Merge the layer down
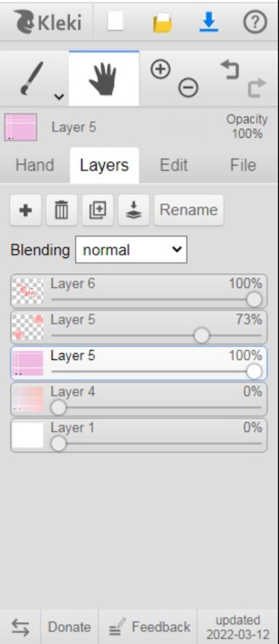This screenshot has width=279, height=644. (134, 210)
